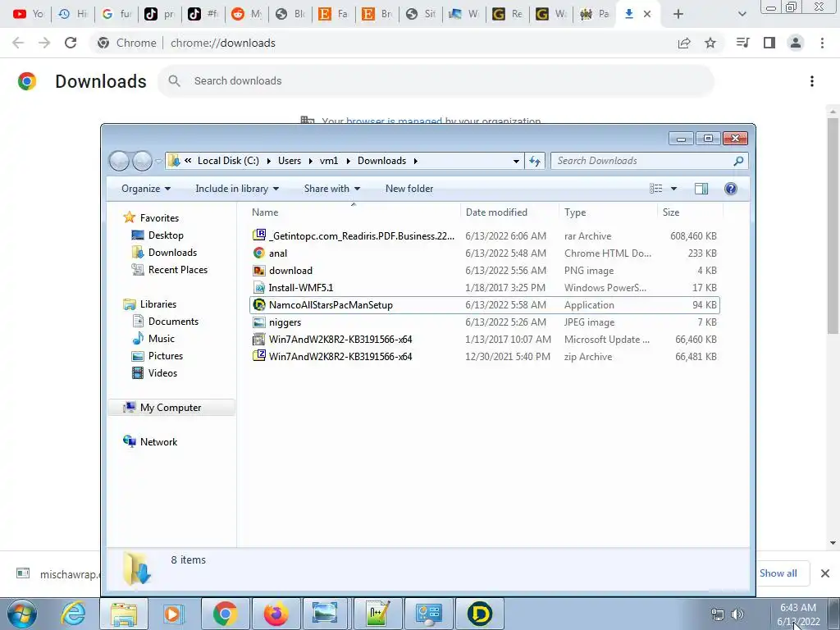Click the volume speaker tray icon
Image resolution: width=840 pixels, height=630 pixels.
pyautogui.click(x=737, y=614)
